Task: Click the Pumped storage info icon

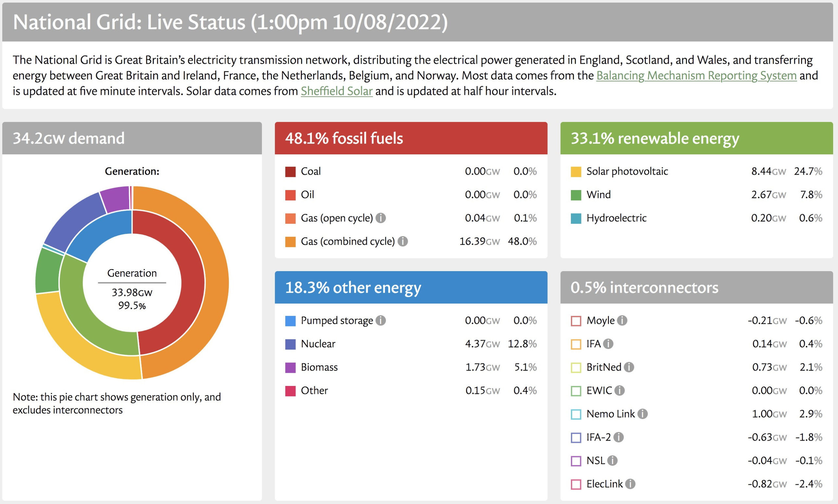Action: tap(381, 320)
